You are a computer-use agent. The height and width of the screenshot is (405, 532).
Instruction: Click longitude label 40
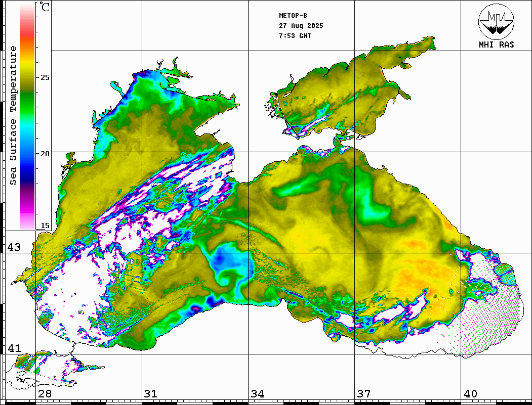tap(470, 394)
